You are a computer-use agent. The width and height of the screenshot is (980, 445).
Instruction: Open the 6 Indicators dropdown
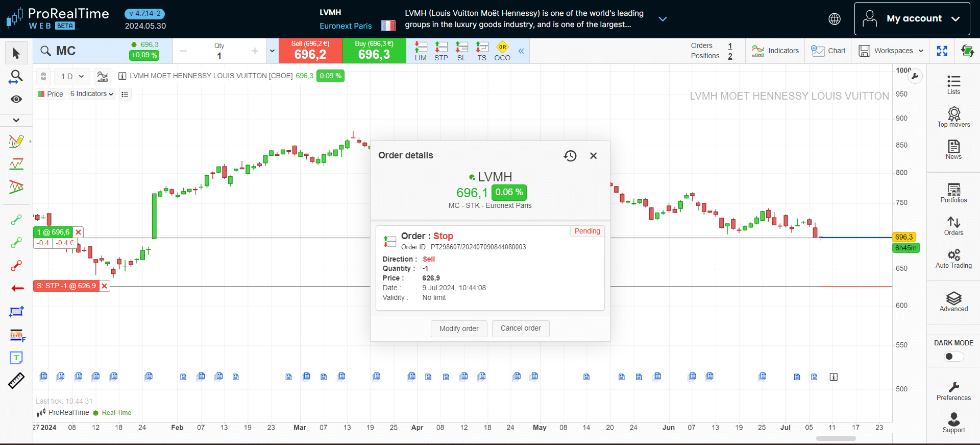pyautogui.click(x=92, y=94)
